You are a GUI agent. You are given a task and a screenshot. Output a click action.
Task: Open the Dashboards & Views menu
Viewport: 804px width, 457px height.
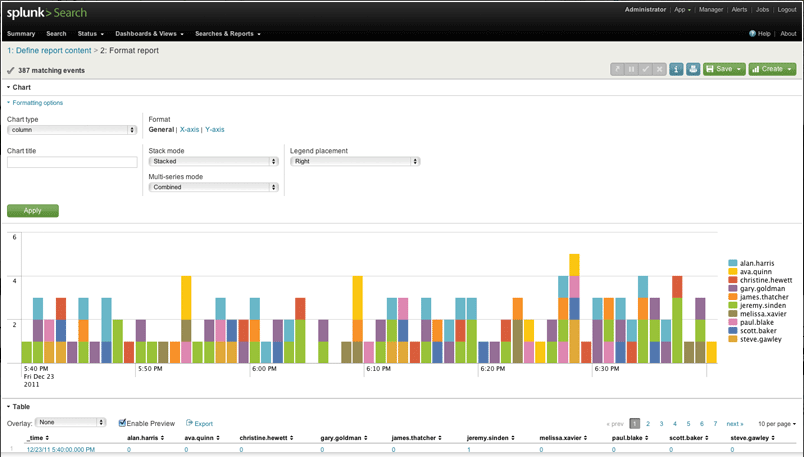pos(149,34)
